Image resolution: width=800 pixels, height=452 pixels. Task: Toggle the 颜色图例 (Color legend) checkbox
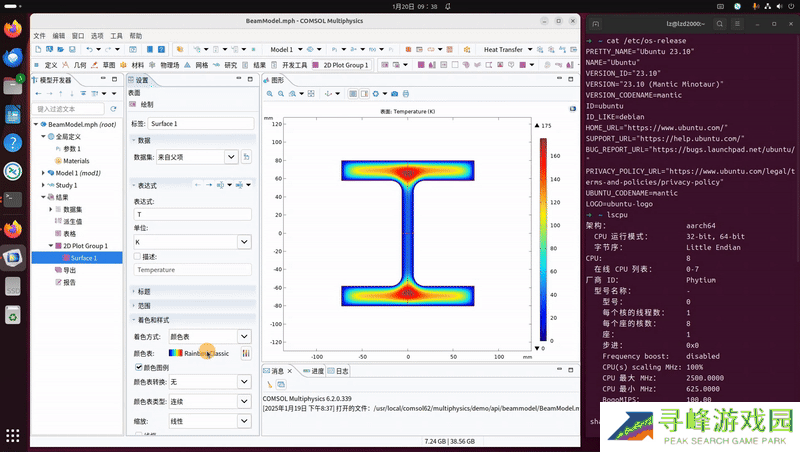[x=139, y=367]
